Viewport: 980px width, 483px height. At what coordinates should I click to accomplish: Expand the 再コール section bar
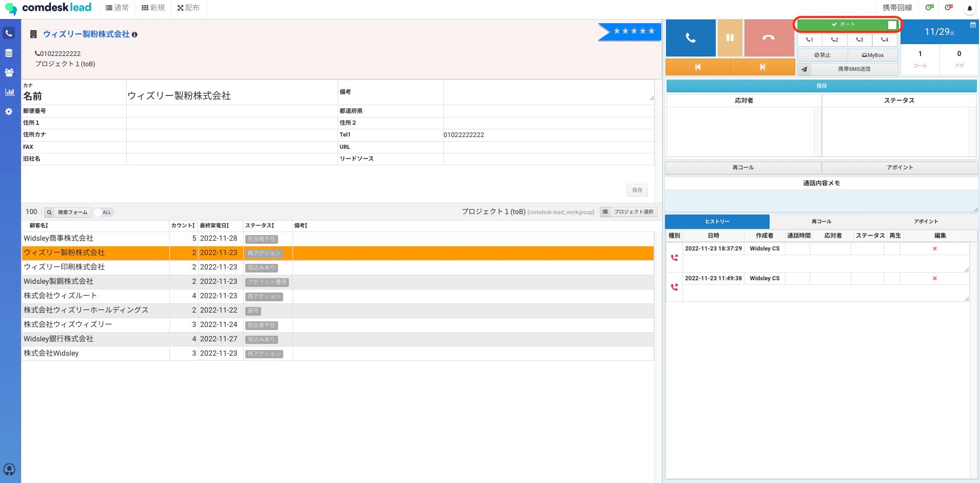pyautogui.click(x=743, y=167)
